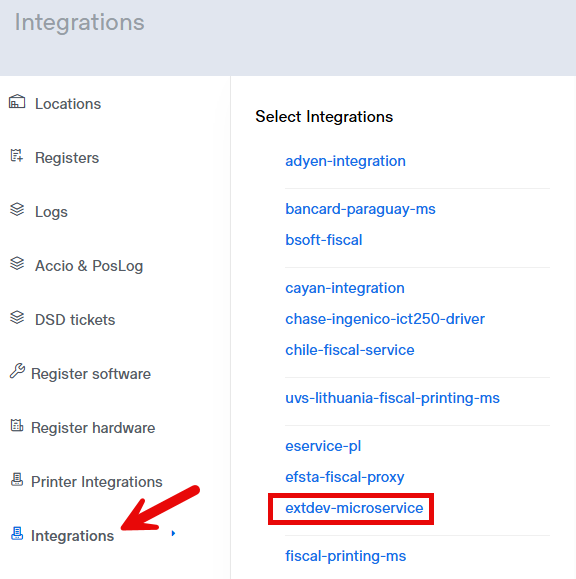Image resolution: width=576 pixels, height=579 pixels.
Task: Open the efsta-fiscal-proxy integration
Action: 344,477
